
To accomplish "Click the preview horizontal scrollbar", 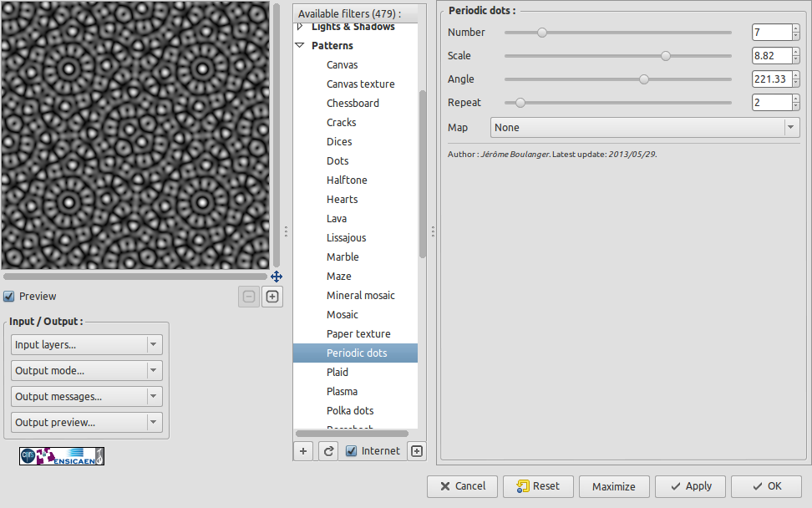I will tap(135, 277).
